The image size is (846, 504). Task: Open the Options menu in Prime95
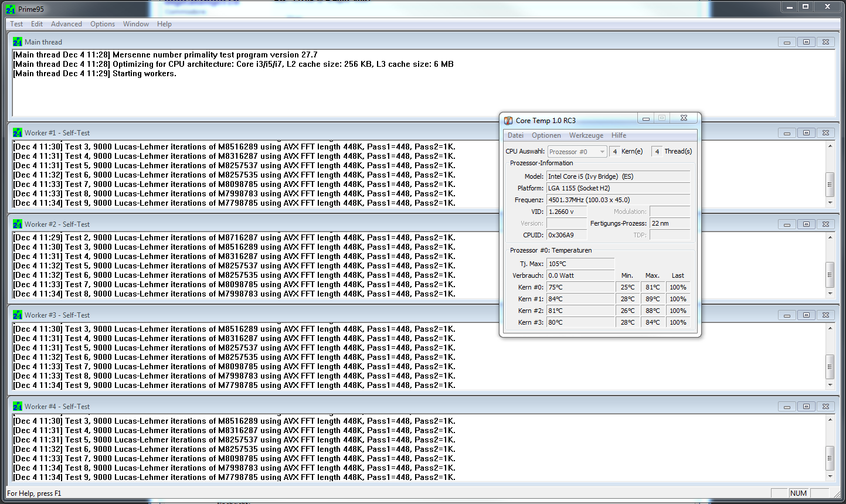[103, 24]
